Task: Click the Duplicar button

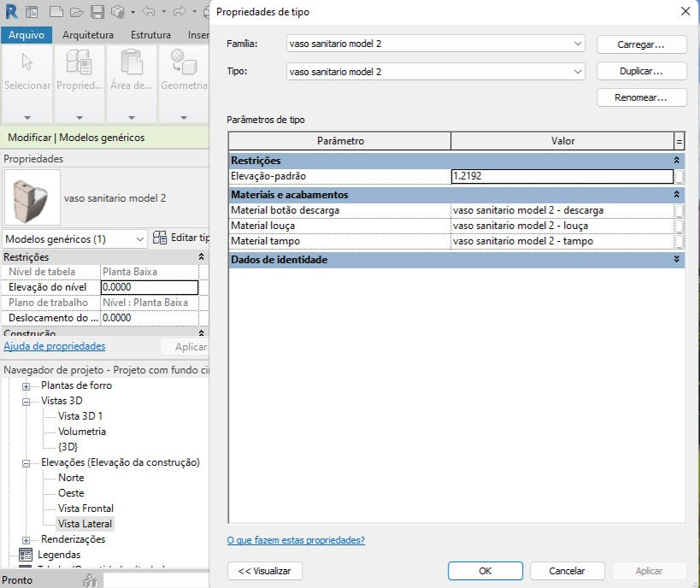Action: [x=641, y=72]
